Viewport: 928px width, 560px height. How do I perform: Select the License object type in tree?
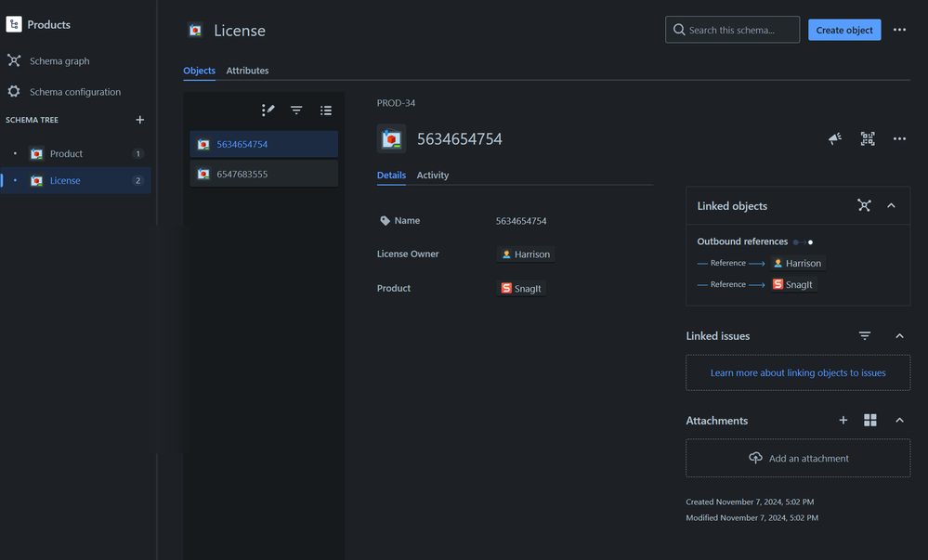pyautogui.click(x=76, y=180)
